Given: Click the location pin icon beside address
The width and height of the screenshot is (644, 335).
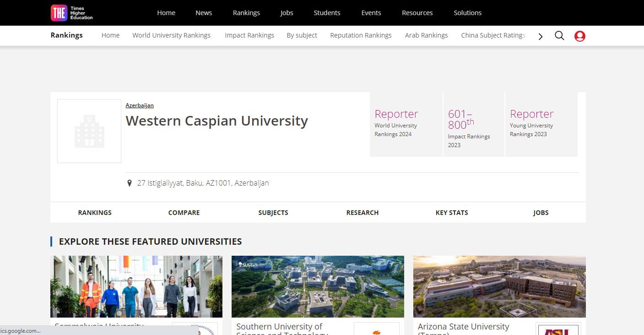Looking at the screenshot, I should pos(130,183).
